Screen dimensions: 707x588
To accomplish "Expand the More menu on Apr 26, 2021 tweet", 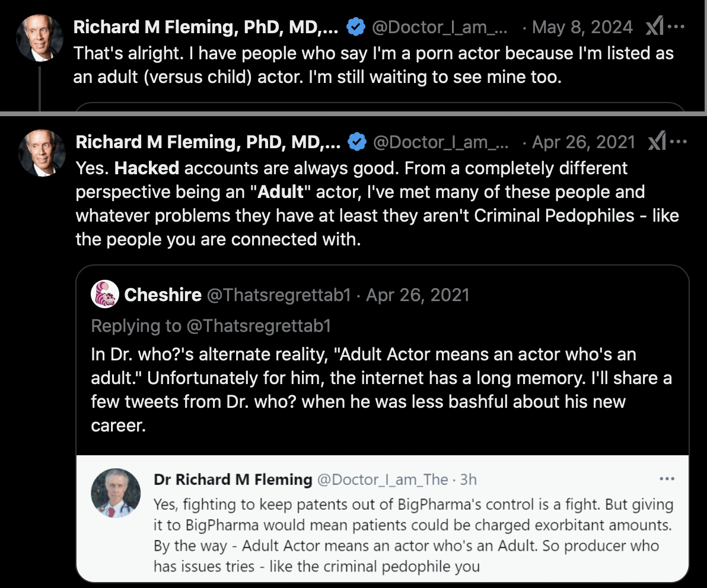I will point(678,142).
